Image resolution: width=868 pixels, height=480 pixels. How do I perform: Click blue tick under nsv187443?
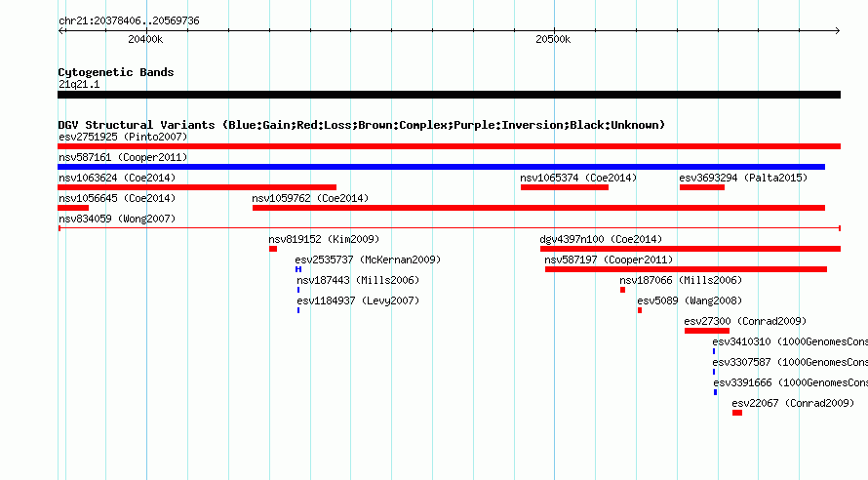coord(298,290)
